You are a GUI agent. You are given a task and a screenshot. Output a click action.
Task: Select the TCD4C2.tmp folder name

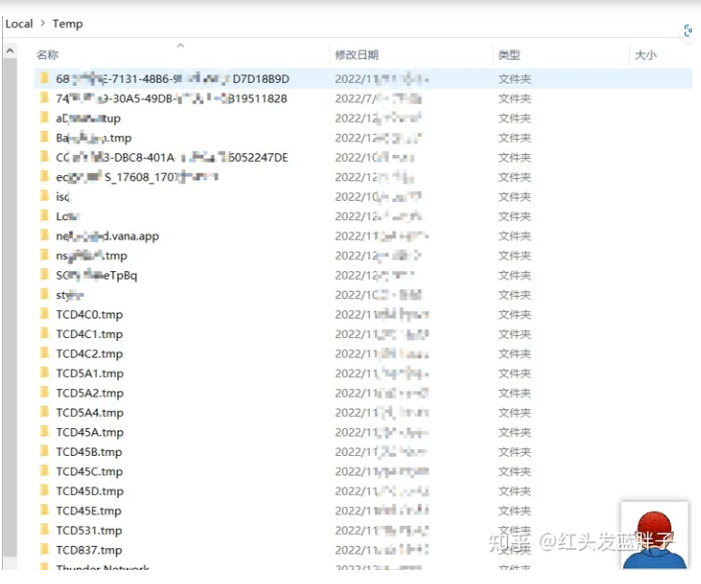89,354
